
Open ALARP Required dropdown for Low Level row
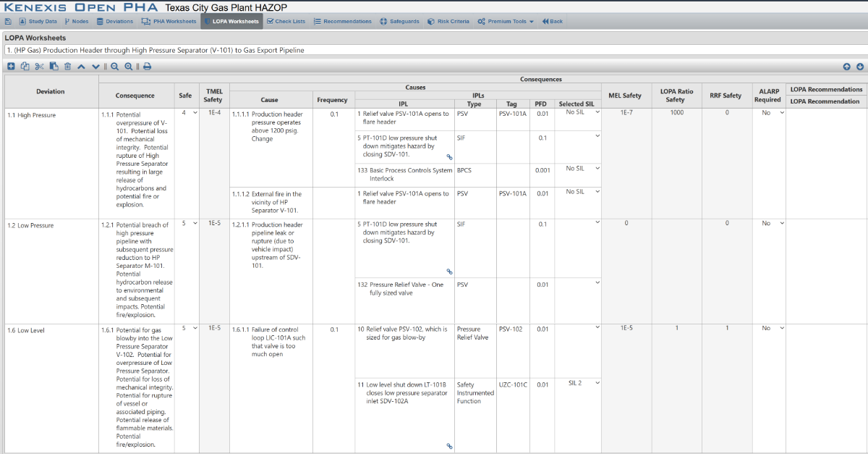tap(771, 328)
